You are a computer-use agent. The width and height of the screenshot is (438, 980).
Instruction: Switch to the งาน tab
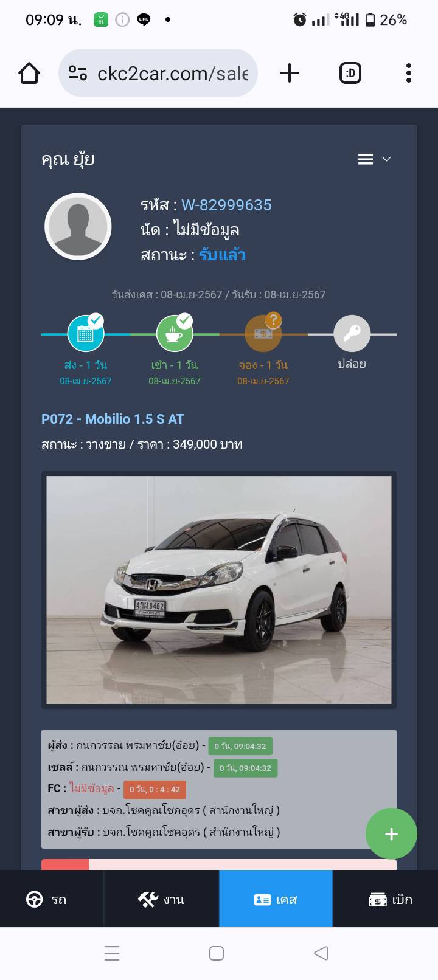click(x=161, y=899)
